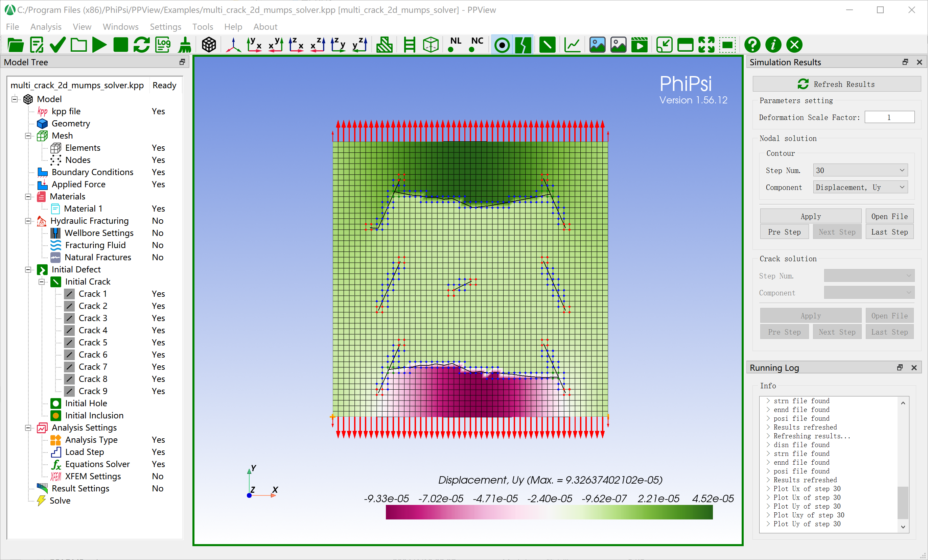Open the File menu
This screenshot has height=560, width=928.
pos(13,27)
